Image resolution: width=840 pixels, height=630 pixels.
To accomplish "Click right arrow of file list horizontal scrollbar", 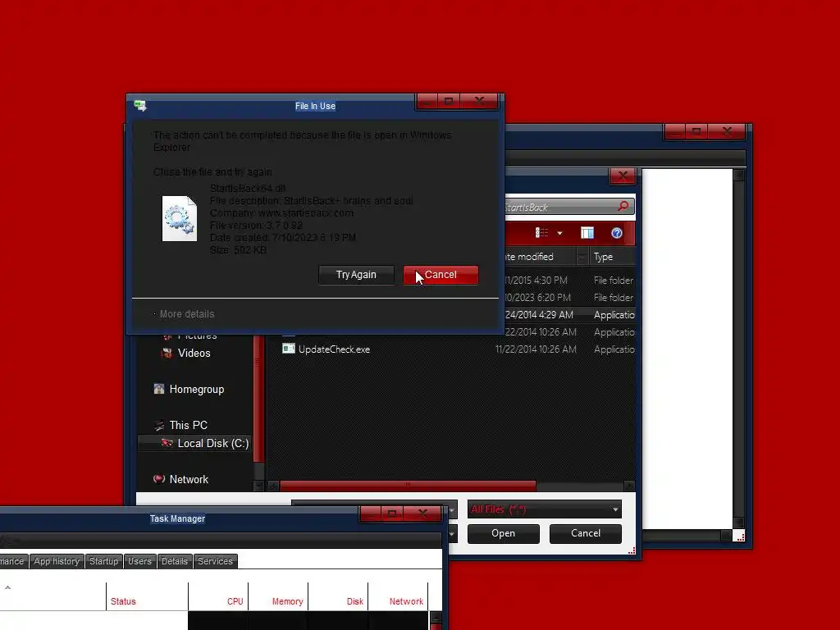I will pos(629,486).
